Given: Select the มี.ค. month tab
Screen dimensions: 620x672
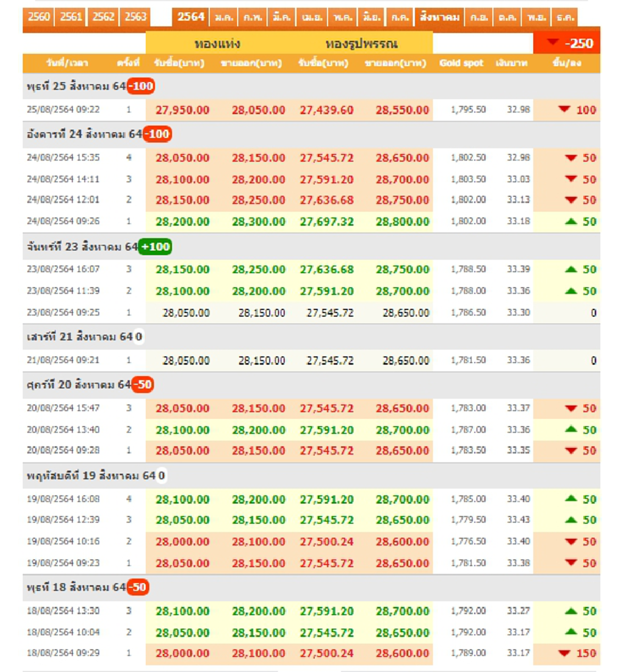Looking at the screenshot, I should tap(282, 17).
